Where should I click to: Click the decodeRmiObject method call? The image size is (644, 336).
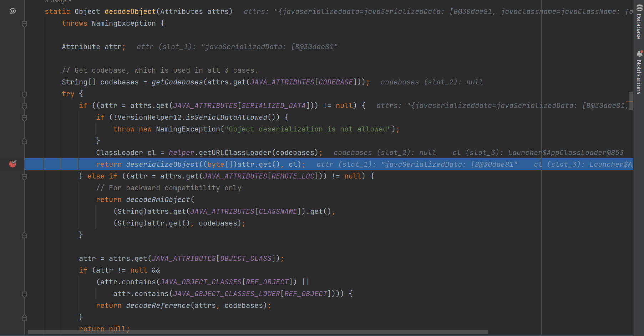pyautogui.click(x=158, y=200)
